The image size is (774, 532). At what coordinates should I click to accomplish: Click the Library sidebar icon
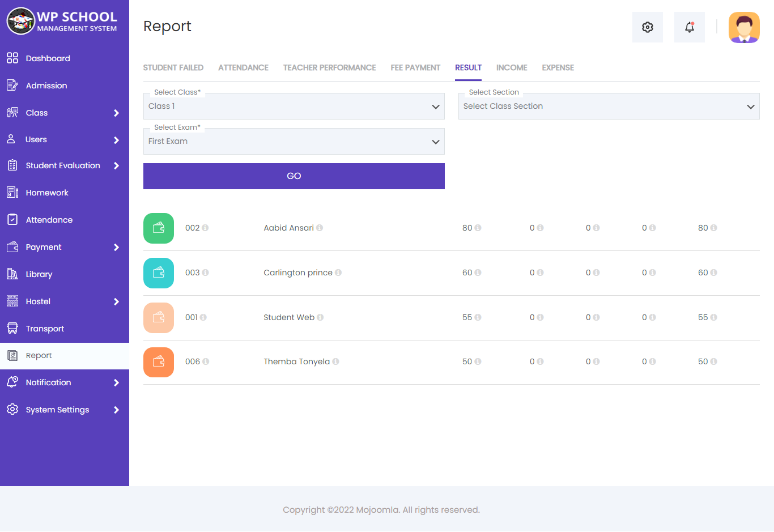pos(12,274)
